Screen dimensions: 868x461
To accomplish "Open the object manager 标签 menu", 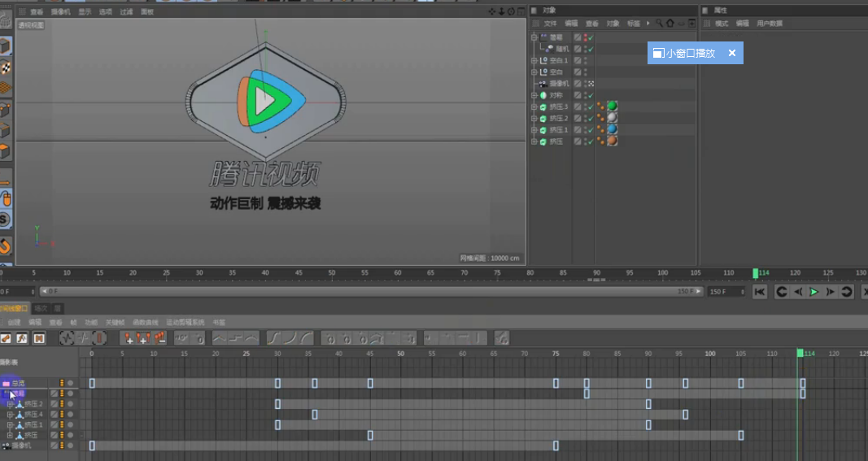I will point(633,24).
